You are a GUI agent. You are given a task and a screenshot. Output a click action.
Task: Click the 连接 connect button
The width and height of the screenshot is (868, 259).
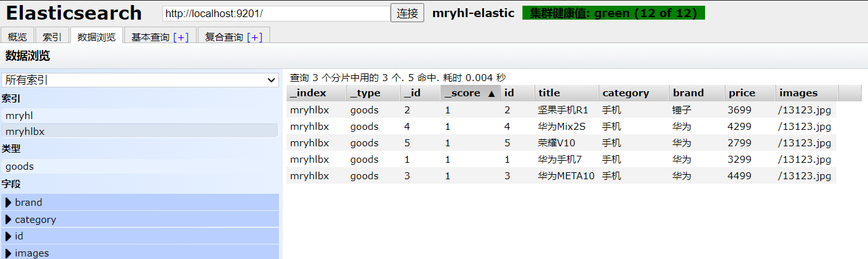(407, 13)
